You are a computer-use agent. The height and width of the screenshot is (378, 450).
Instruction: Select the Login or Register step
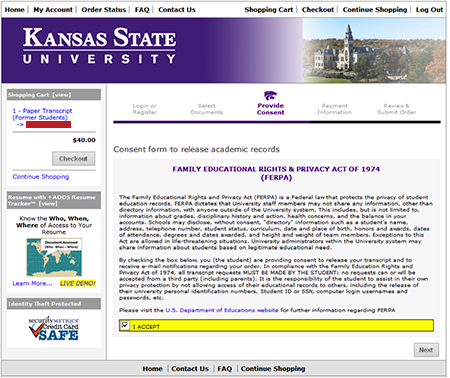click(145, 109)
